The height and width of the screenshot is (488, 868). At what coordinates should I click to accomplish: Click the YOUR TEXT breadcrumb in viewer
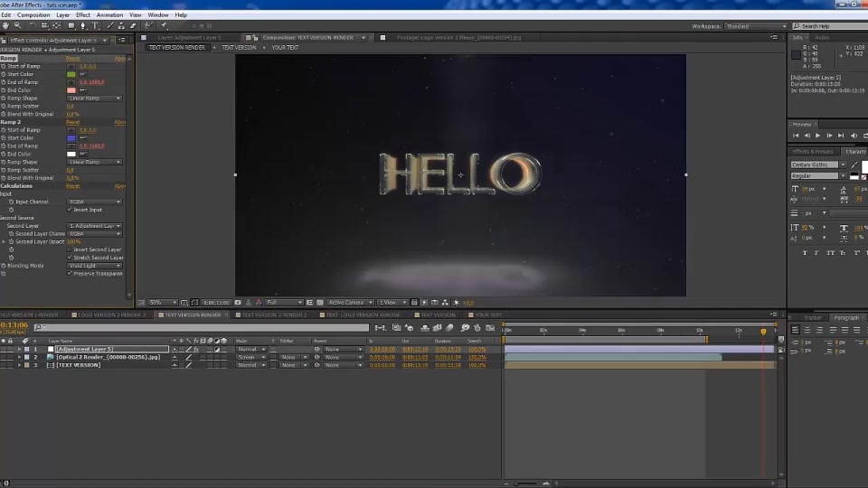tap(285, 48)
